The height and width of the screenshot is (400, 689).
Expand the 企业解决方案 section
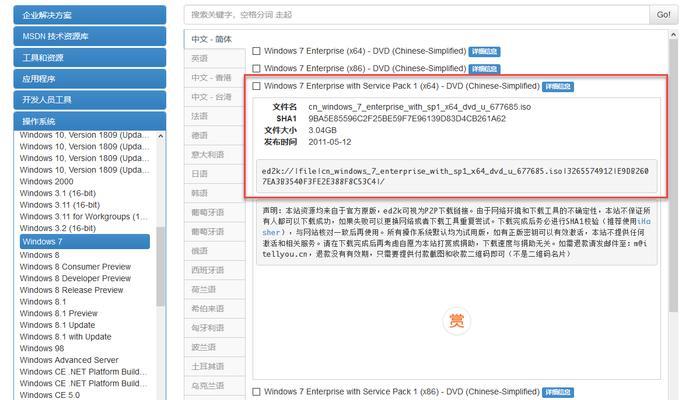click(x=90, y=15)
